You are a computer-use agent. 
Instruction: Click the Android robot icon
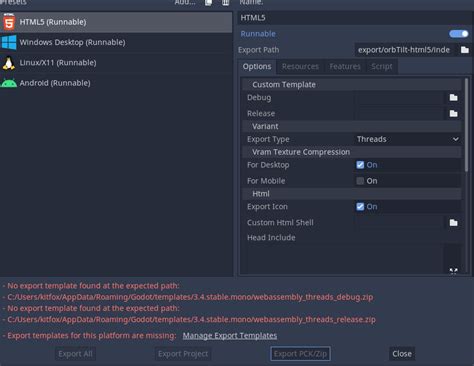9,83
